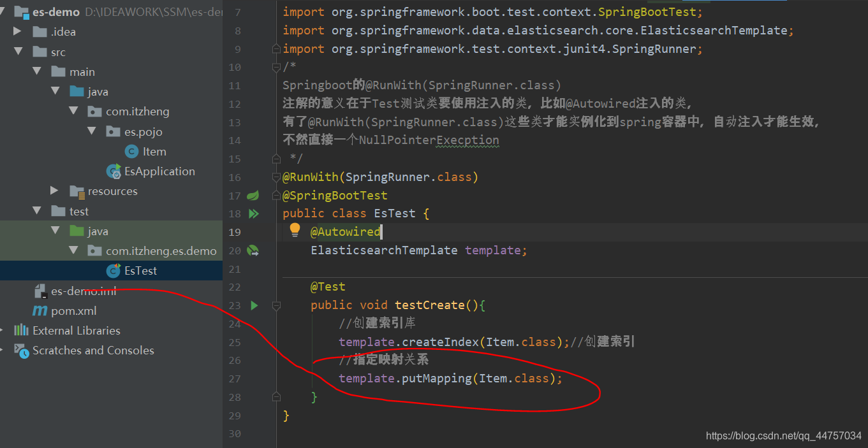868x448 pixels.
Task: Select the green test java folder icon
Action: 77,231
